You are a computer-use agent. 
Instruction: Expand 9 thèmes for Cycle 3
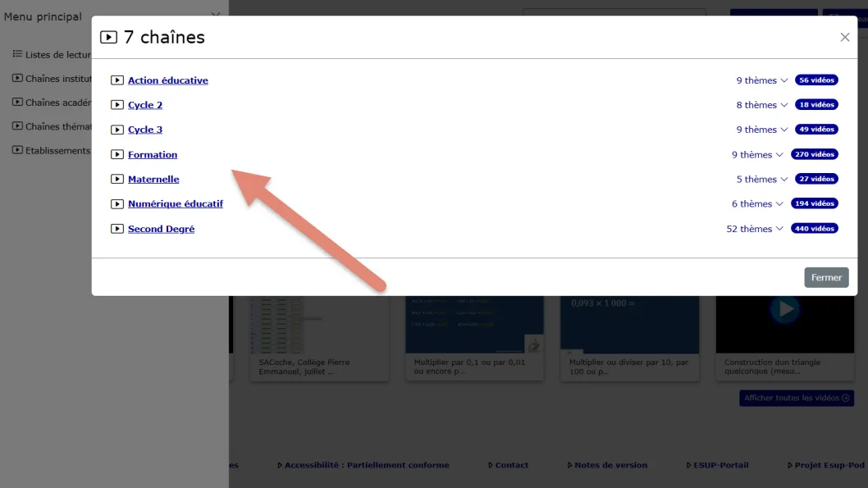[761, 130]
